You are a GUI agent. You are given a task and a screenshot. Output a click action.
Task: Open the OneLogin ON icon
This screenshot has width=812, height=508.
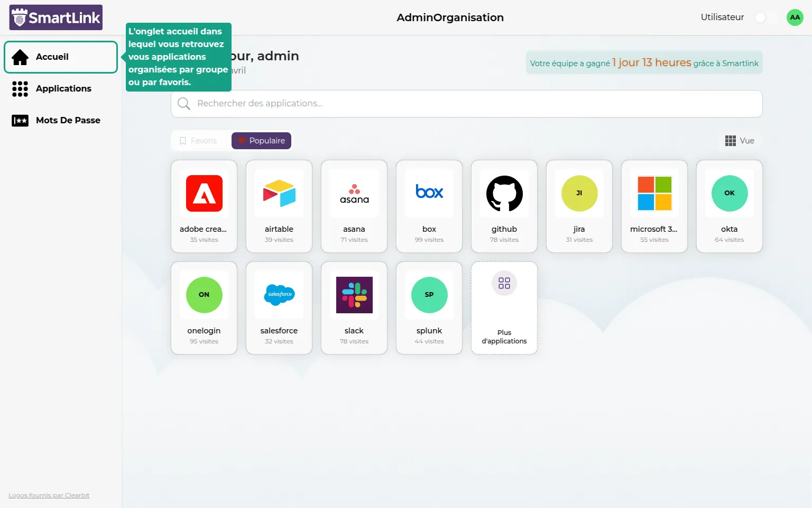pos(204,295)
